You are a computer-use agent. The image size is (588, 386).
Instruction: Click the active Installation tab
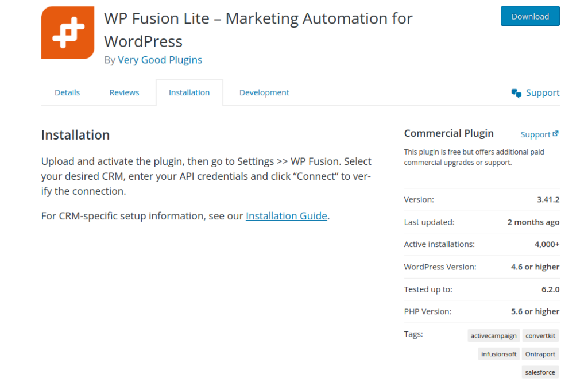click(x=189, y=92)
